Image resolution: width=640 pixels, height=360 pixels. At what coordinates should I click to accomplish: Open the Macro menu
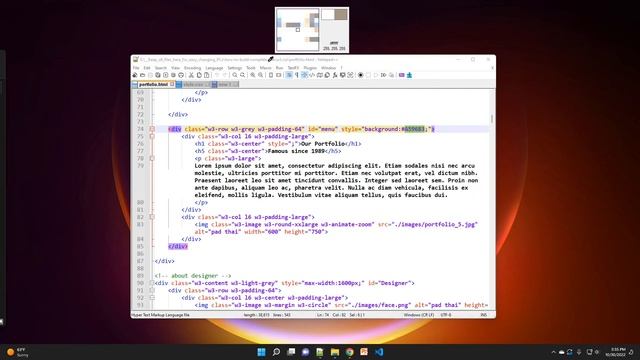tap(266, 68)
